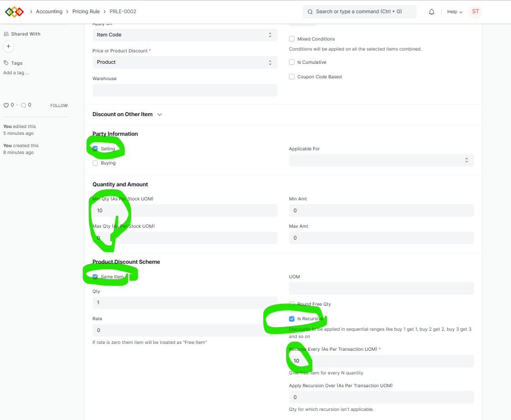Open the Applicable For dropdown
The image size is (511, 420).
(381, 160)
